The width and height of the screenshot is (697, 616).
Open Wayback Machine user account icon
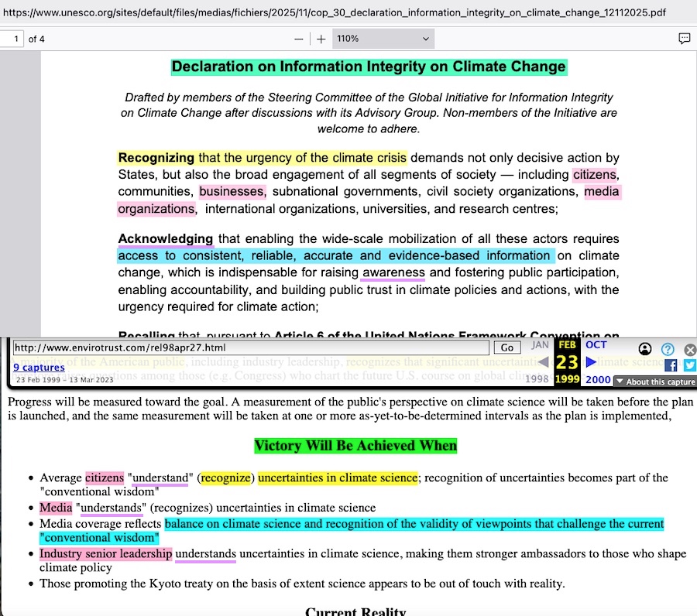tap(646, 349)
